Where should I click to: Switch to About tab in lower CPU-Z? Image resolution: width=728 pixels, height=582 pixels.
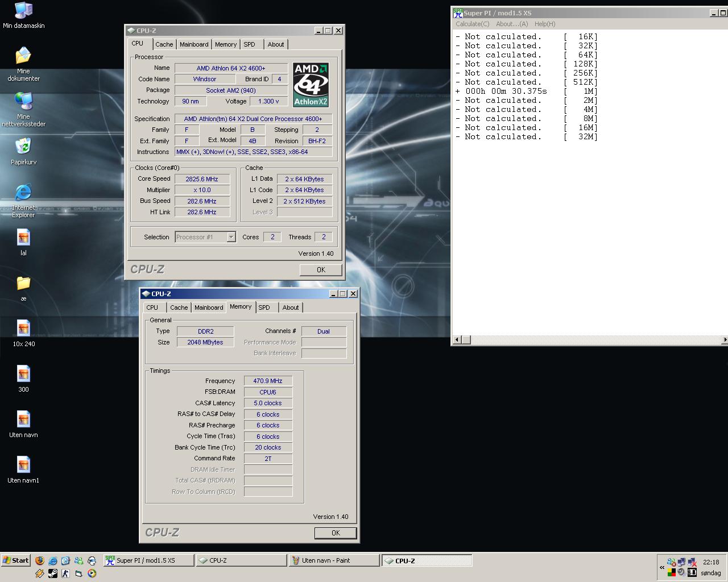291,307
